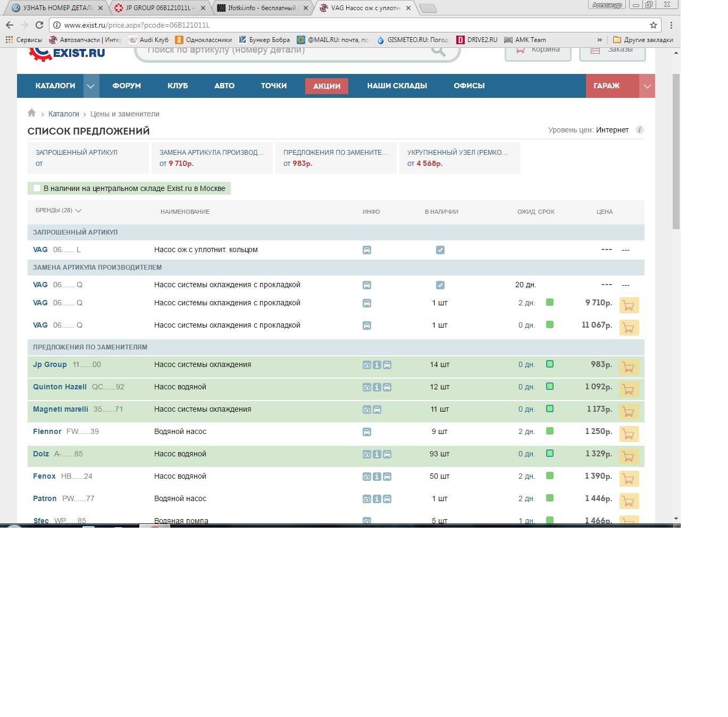Add Jp Group 983р. pump to cart
The width and height of the screenshot is (728, 717).
629,367
